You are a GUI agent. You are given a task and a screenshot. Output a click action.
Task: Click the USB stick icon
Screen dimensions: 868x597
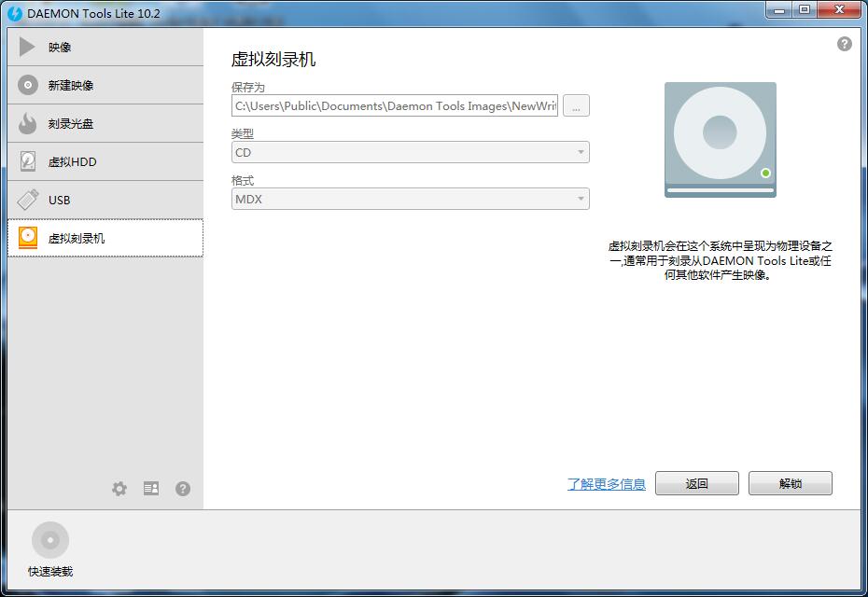28,200
